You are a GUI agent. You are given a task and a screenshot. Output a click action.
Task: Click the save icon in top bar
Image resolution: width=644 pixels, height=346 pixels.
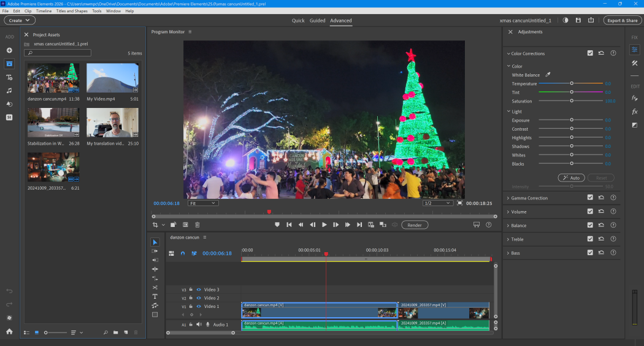coord(578,20)
